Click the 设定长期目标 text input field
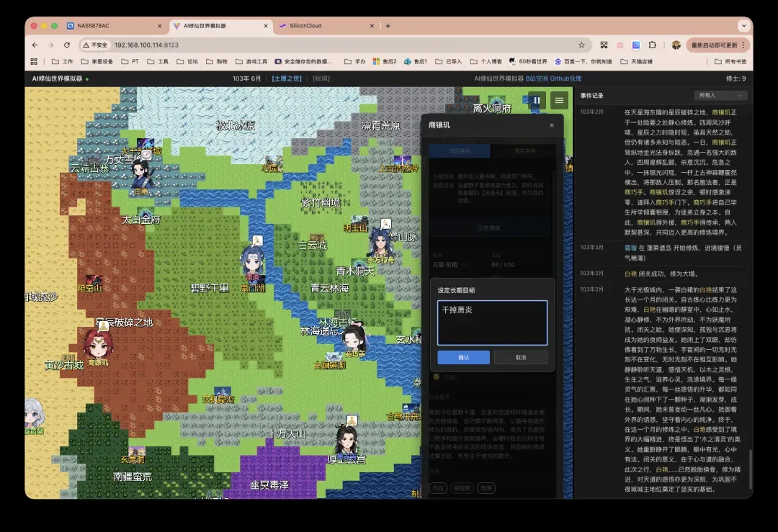778x532 pixels. (x=492, y=322)
